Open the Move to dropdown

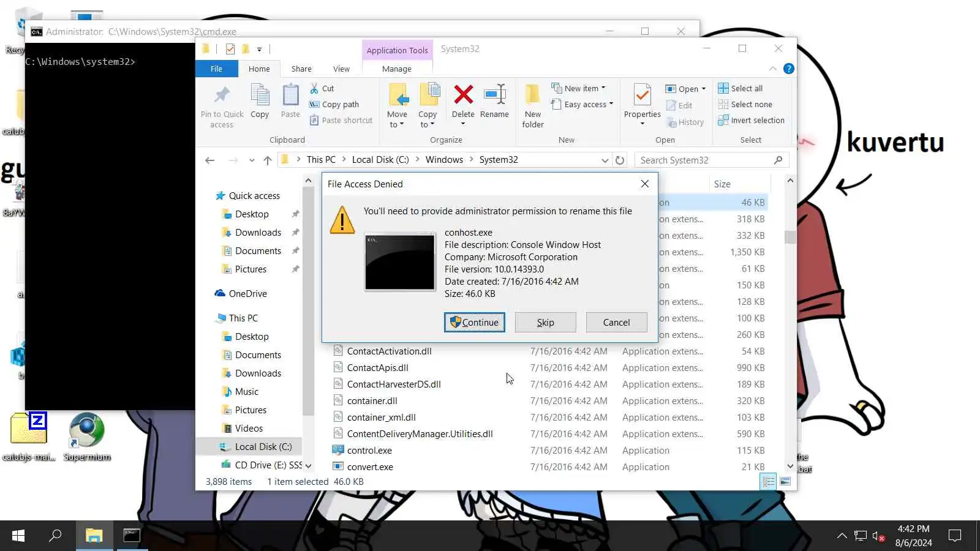[397, 105]
